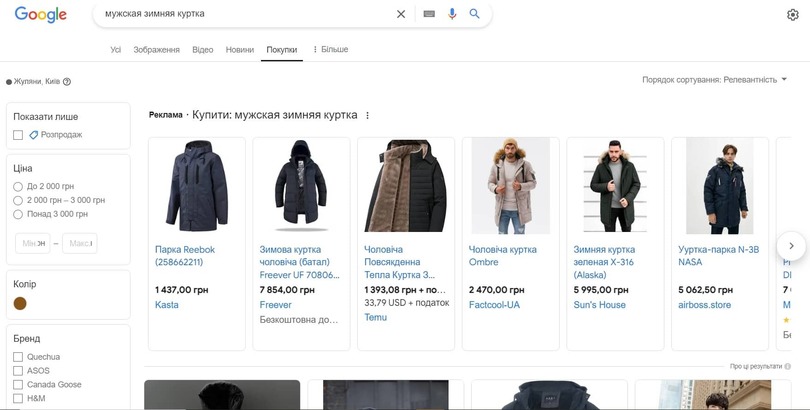The width and height of the screenshot is (810, 410).
Task: Visit the Temu store link
Action: click(x=376, y=318)
